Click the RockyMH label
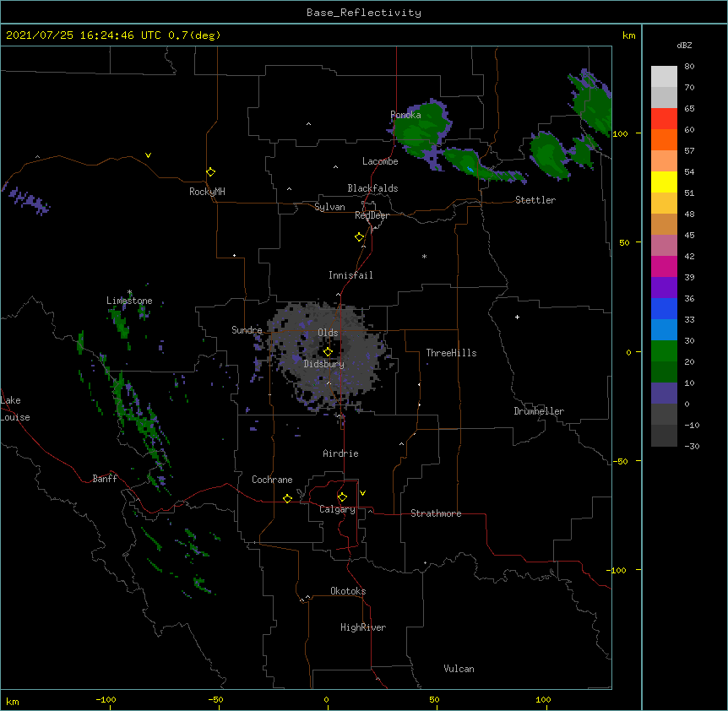Image resolution: width=728 pixels, height=711 pixels. point(207,192)
